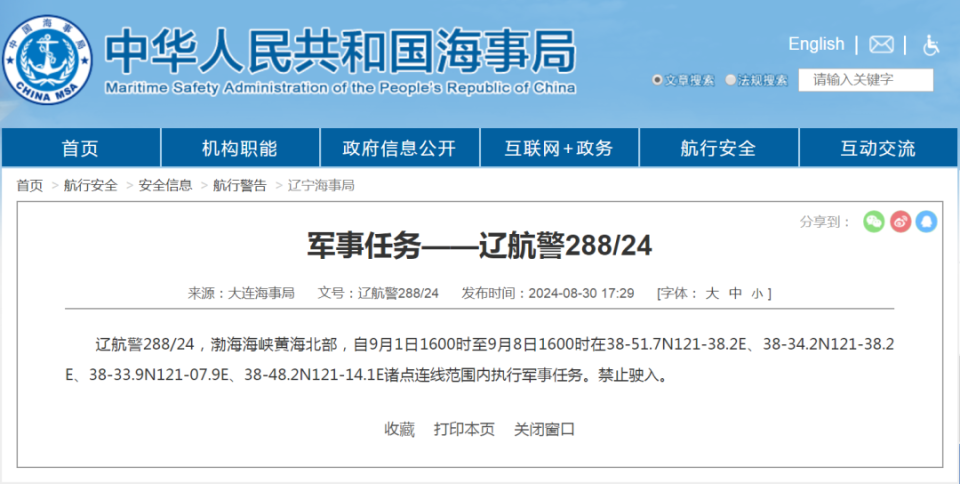Screen dimensions: 960x484
Task: Share via blue QQ bell icon
Action: coord(926,222)
